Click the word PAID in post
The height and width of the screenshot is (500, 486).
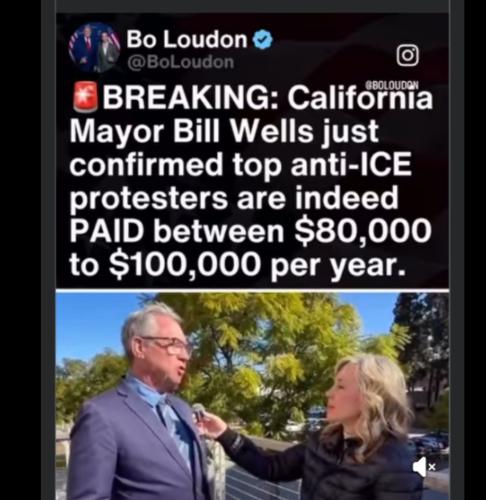(x=107, y=231)
